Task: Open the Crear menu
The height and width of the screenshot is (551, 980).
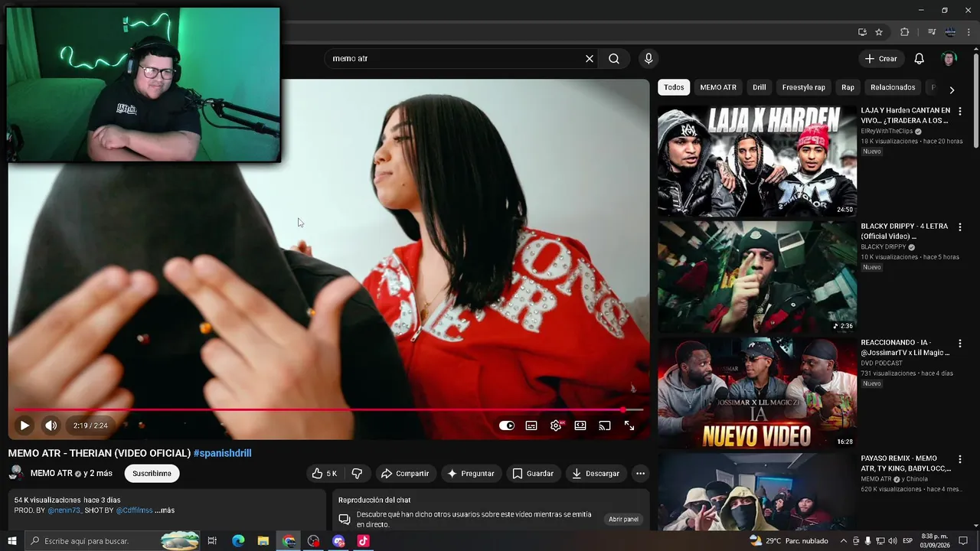Action: [x=880, y=58]
